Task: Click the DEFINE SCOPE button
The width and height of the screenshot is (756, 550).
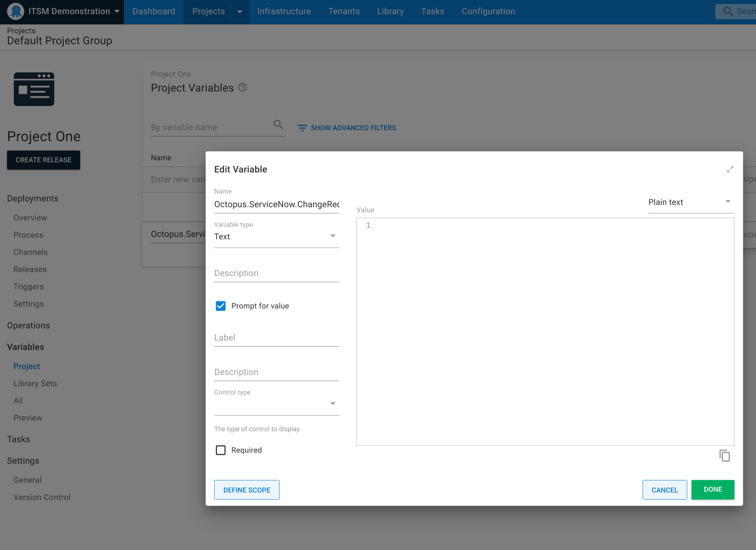Action: 246,489
